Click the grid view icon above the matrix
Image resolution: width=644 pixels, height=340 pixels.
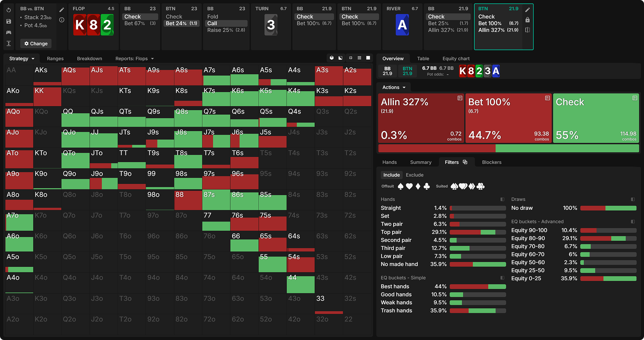point(359,58)
